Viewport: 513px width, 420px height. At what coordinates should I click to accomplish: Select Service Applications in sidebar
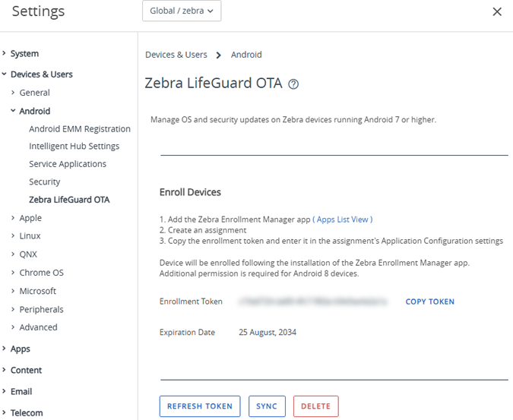(68, 164)
